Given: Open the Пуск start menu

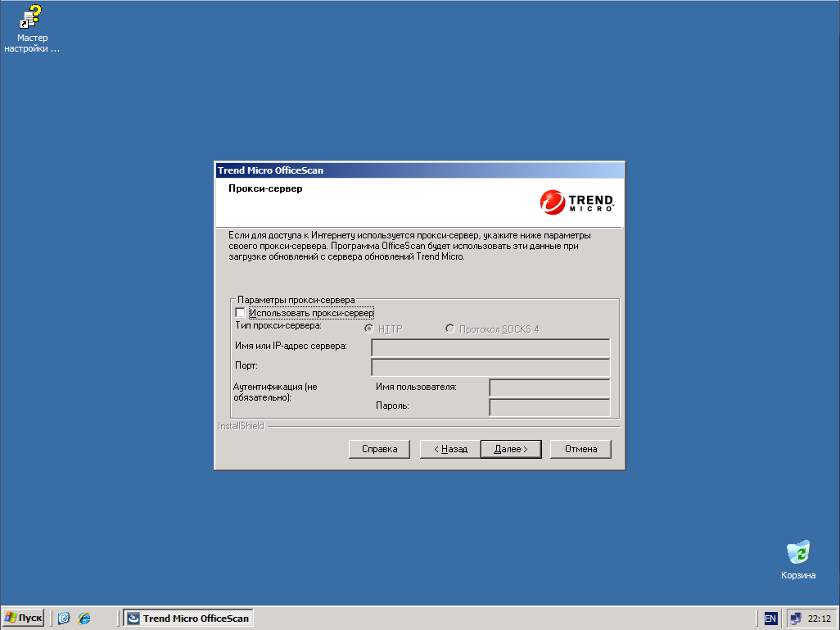Looking at the screenshot, I should (x=23, y=619).
